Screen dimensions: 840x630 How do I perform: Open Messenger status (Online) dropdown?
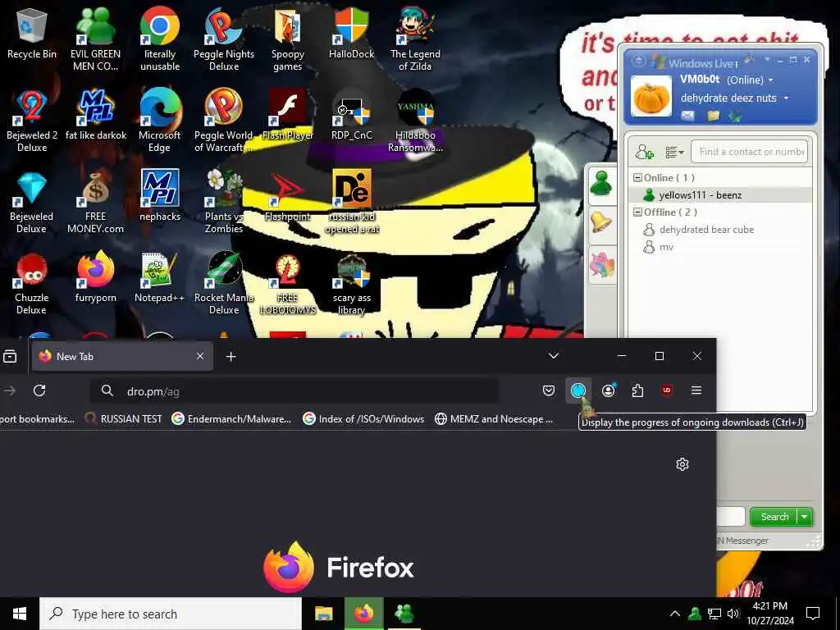[750, 80]
